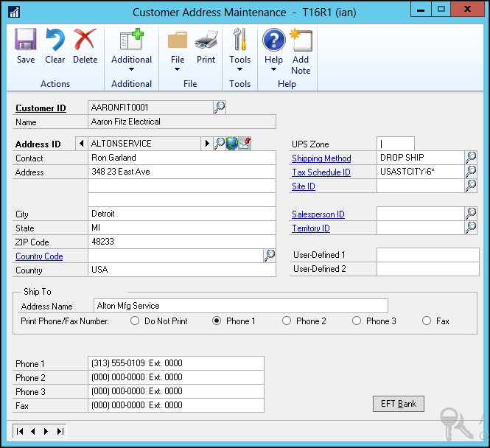Open the Country Code link
This screenshot has width=490, height=448.
coord(39,256)
